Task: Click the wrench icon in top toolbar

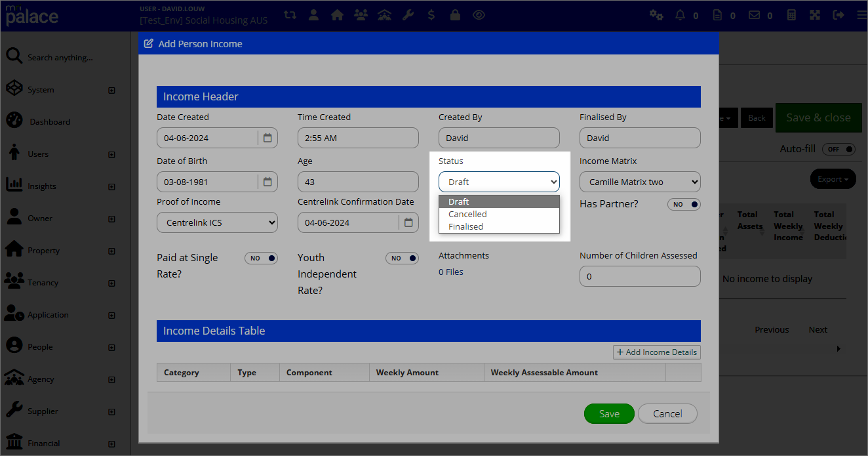Action: pyautogui.click(x=408, y=14)
